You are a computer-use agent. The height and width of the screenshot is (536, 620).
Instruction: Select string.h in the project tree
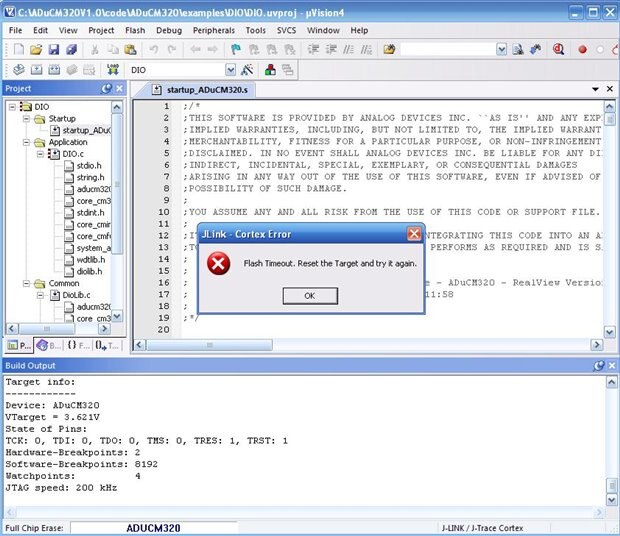[90, 178]
